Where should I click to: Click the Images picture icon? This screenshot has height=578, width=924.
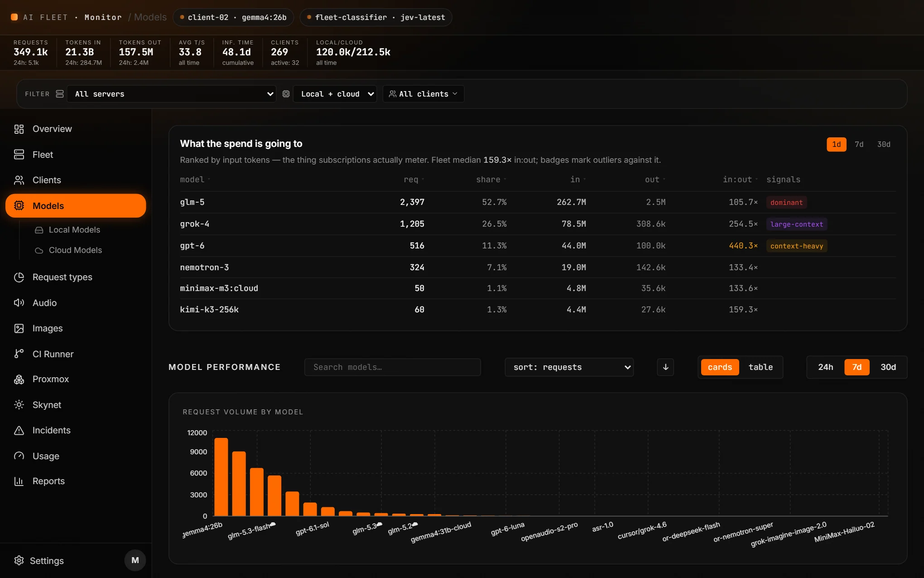click(19, 328)
